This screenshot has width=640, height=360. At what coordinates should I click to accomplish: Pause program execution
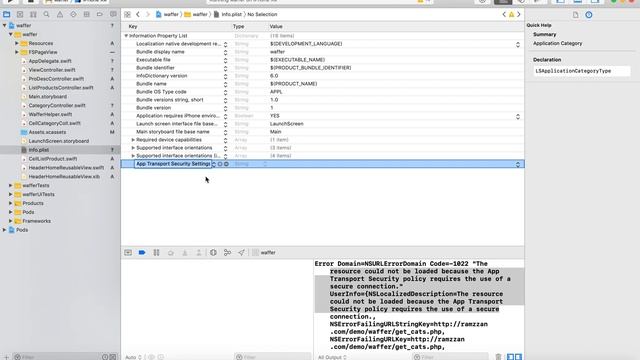click(x=156, y=253)
